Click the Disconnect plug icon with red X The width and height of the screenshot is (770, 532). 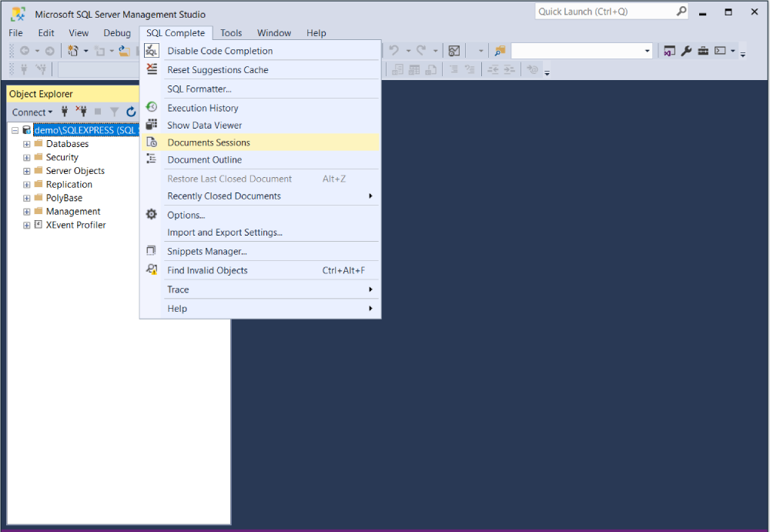[x=81, y=112]
